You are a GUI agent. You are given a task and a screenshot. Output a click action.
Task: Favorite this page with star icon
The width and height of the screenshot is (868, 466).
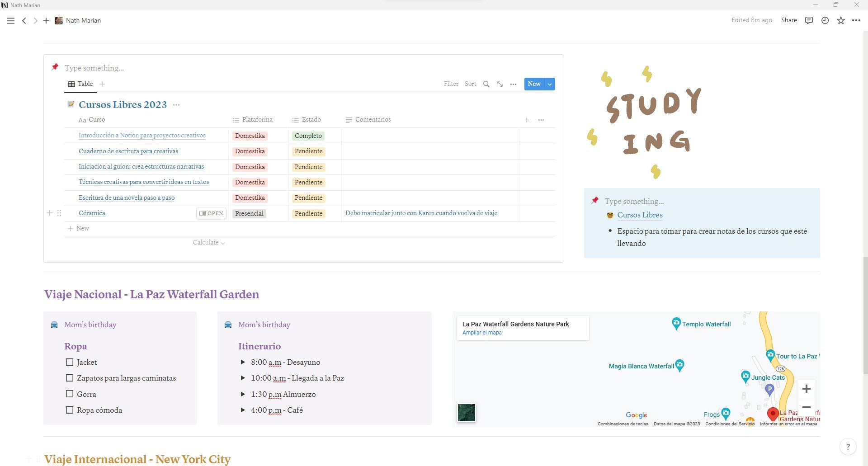tap(841, 20)
